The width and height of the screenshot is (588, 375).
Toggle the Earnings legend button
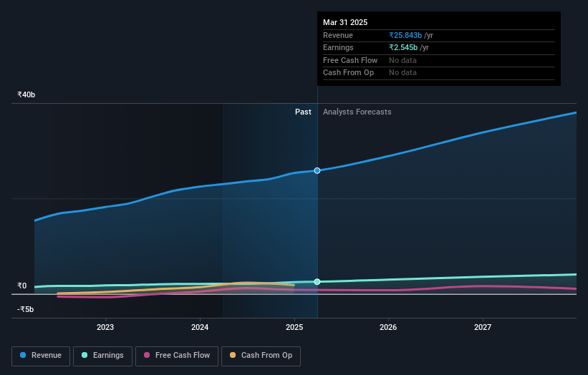click(x=102, y=356)
